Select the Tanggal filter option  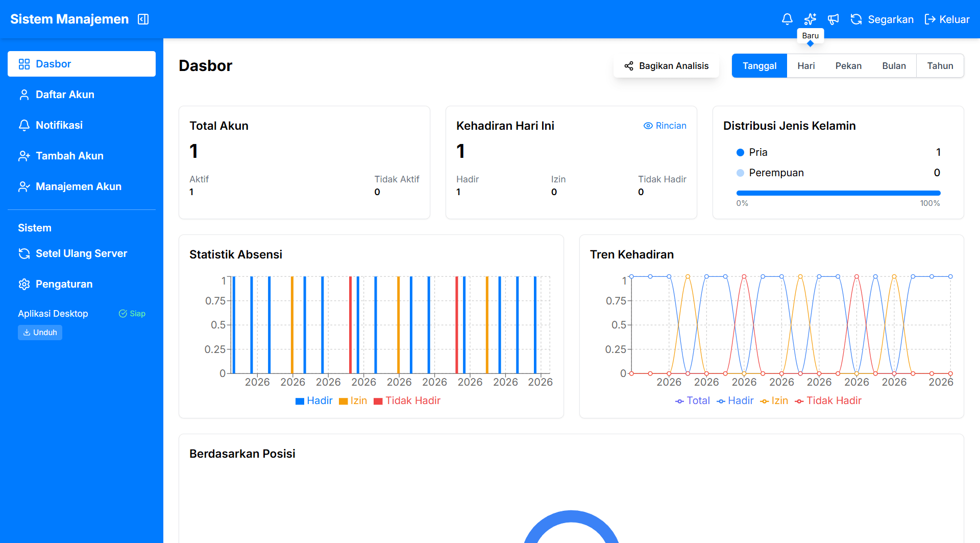(759, 65)
